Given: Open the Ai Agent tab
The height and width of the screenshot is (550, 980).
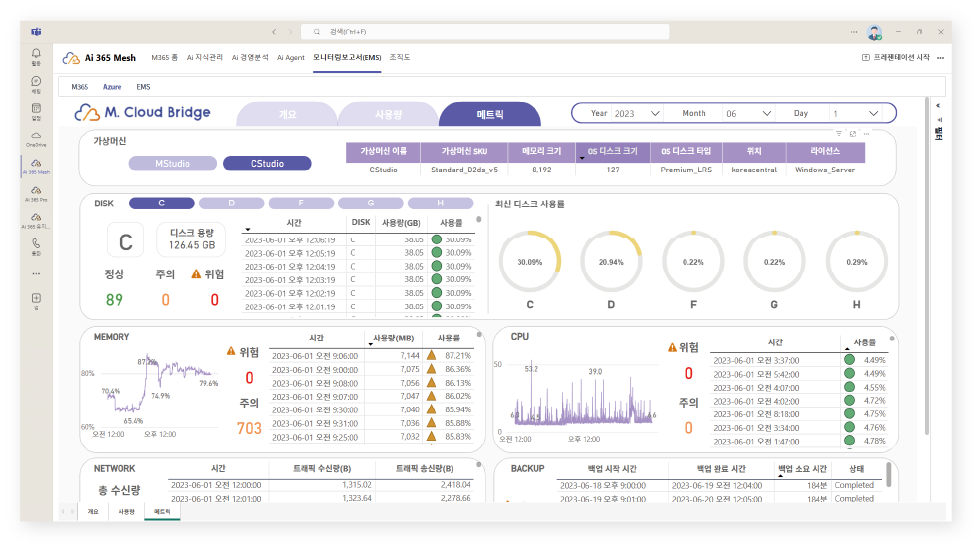Looking at the screenshot, I should (291, 58).
